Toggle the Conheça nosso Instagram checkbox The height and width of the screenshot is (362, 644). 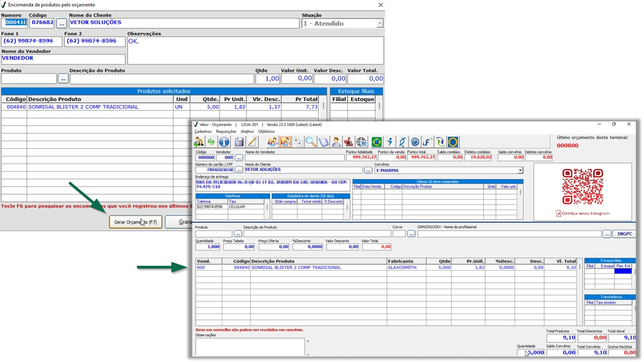[558, 213]
